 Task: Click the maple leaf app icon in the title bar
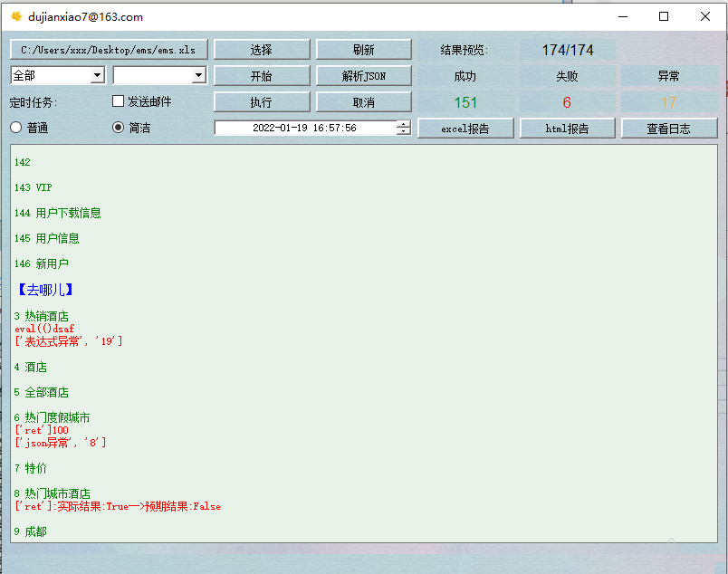click(16, 16)
